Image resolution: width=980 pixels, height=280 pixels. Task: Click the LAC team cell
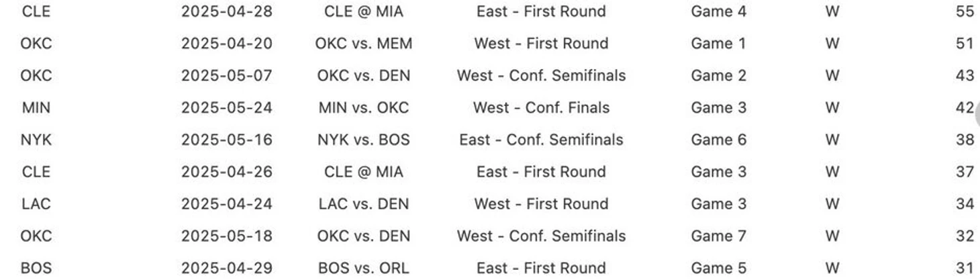[36, 204]
